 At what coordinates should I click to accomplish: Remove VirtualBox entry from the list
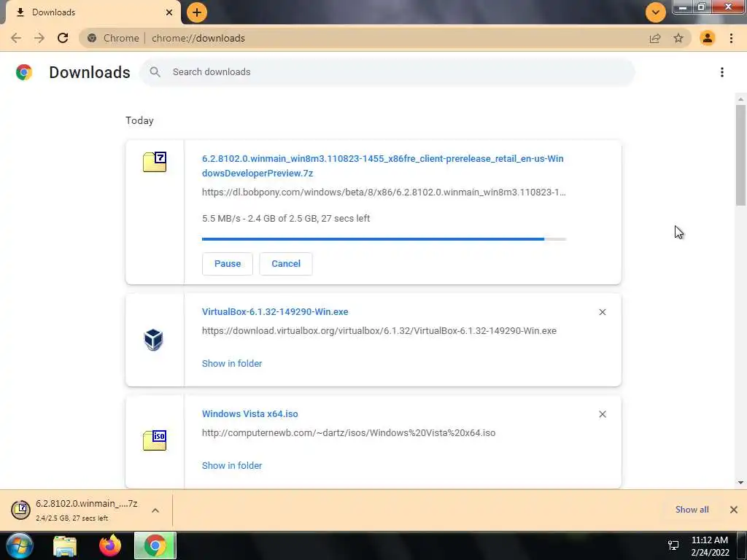point(603,312)
